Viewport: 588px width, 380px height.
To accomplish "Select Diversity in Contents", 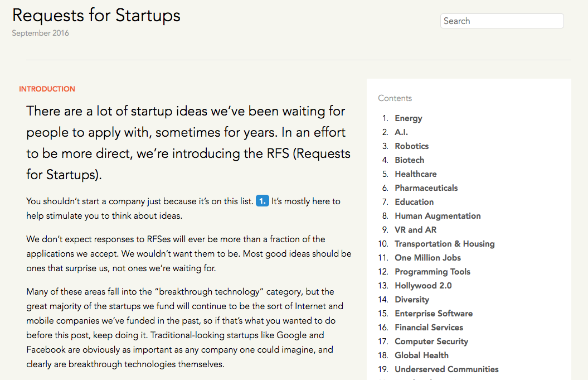I will [411, 300].
